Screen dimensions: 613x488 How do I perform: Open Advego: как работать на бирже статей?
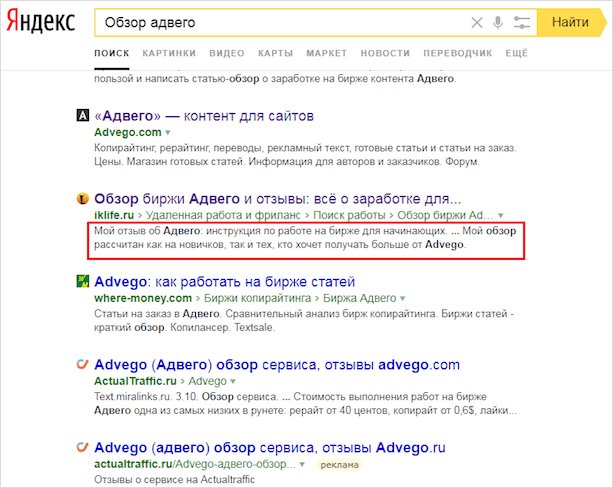point(224,282)
